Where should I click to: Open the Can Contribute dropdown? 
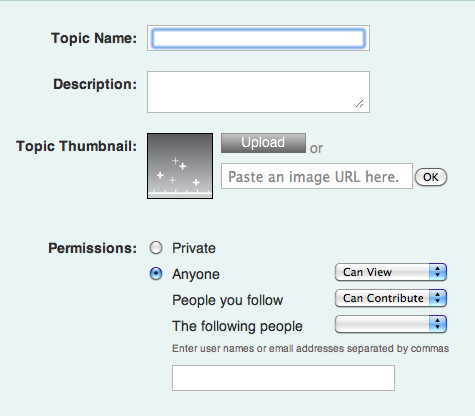[391, 298]
